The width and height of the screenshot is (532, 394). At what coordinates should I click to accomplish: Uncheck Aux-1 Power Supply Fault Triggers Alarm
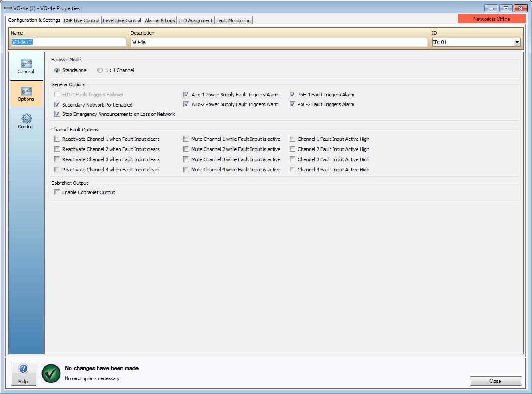[186, 95]
